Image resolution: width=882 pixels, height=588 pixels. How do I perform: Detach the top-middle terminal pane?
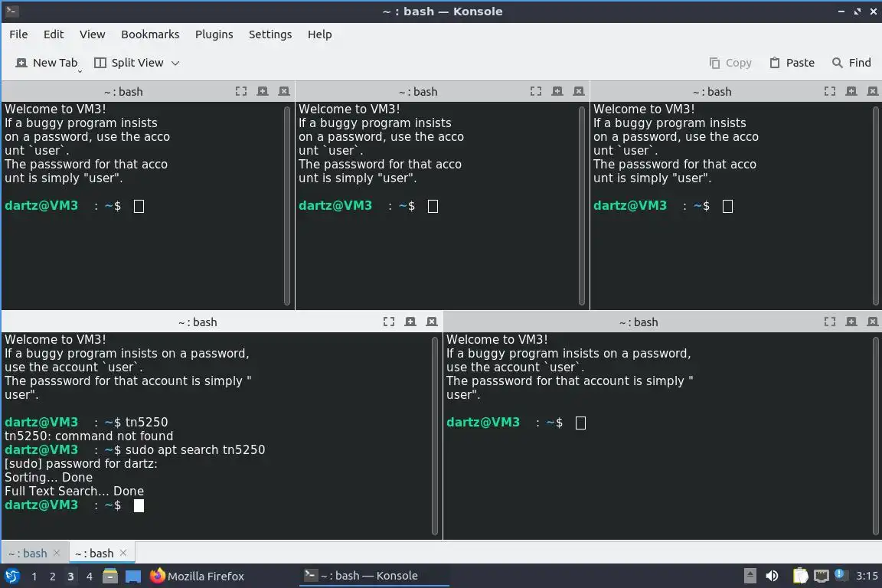click(x=557, y=91)
